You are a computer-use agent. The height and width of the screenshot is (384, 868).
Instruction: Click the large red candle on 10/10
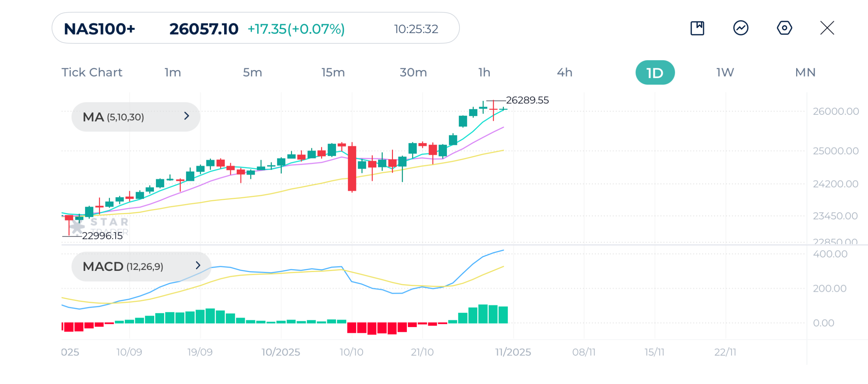[x=352, y=168]
